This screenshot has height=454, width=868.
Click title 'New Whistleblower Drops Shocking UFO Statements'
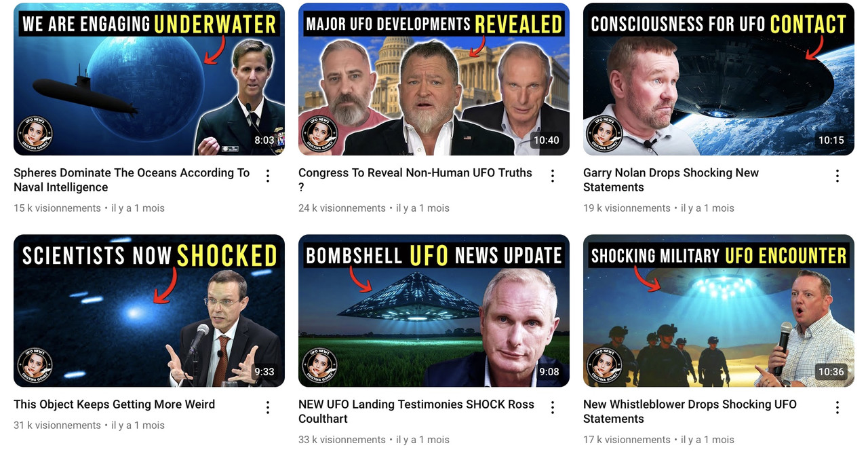point(690,411)
